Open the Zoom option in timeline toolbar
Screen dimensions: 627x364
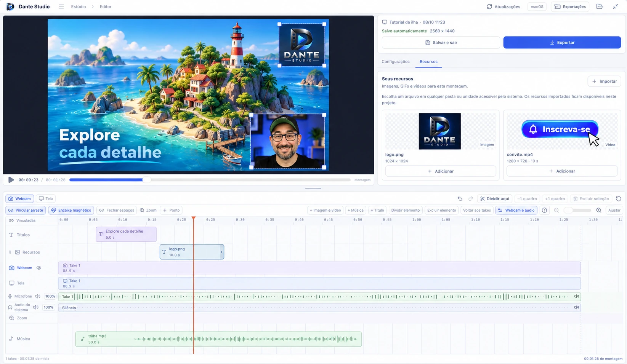(x=148, y=210)
